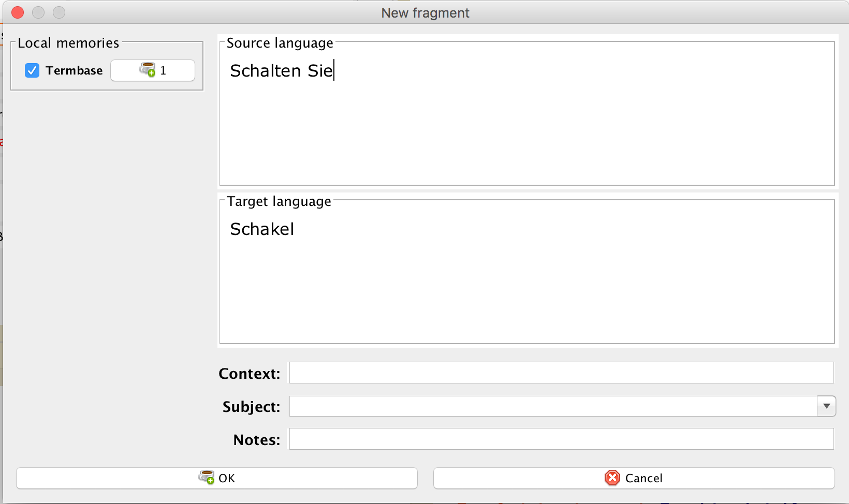This screenshot has height=504, width=849.
Task: Expand the Subject dropdown arrow
Action: (826, 406)
